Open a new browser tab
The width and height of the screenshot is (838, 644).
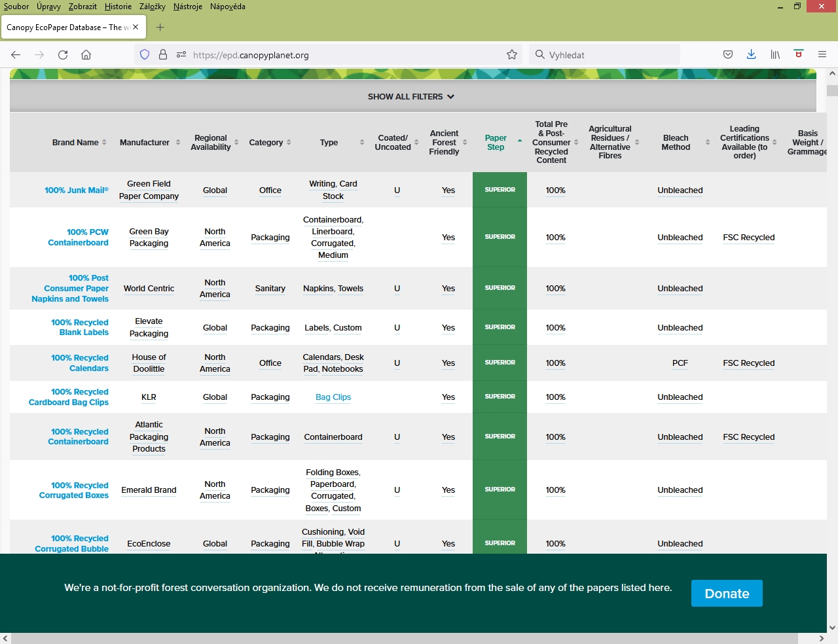coord(160,27)
